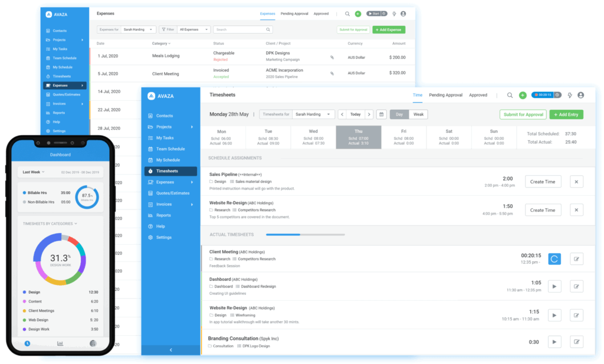This screenshot has height=364, width=604.
Task: Open user profile avatar in Timesheets header
Action: point(580,95)
